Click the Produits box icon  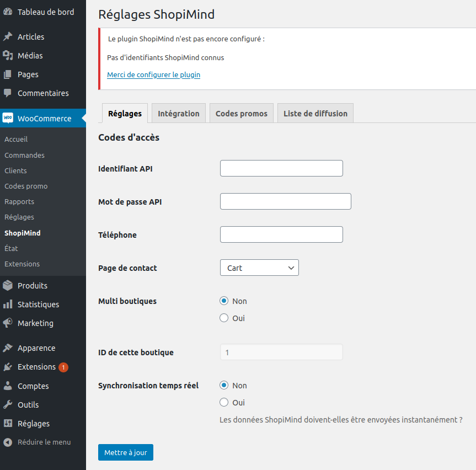coord(8,285)
